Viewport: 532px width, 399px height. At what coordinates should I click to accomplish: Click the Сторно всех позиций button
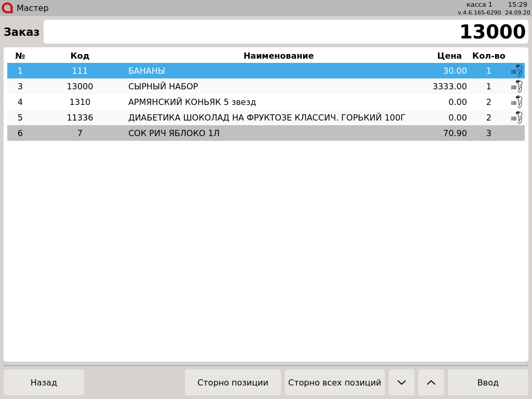tap(335, 382)
